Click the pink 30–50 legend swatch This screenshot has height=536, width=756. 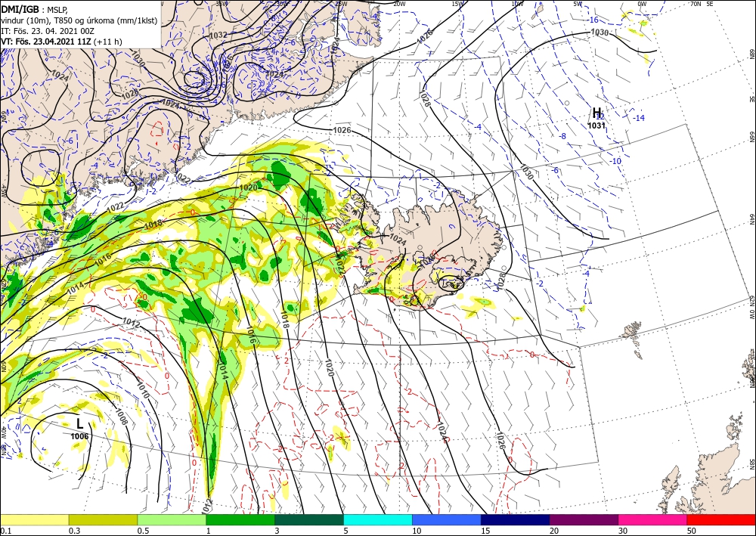click(653, 519)
